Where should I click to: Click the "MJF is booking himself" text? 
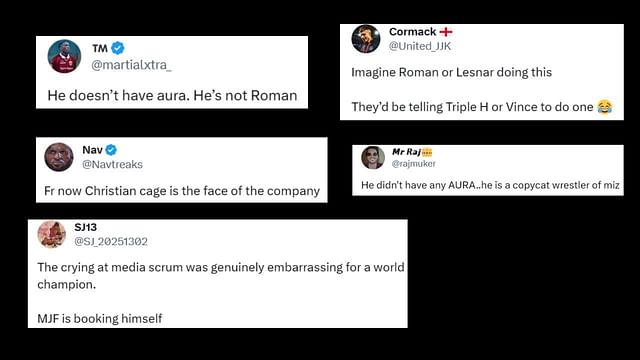point(100,318)
